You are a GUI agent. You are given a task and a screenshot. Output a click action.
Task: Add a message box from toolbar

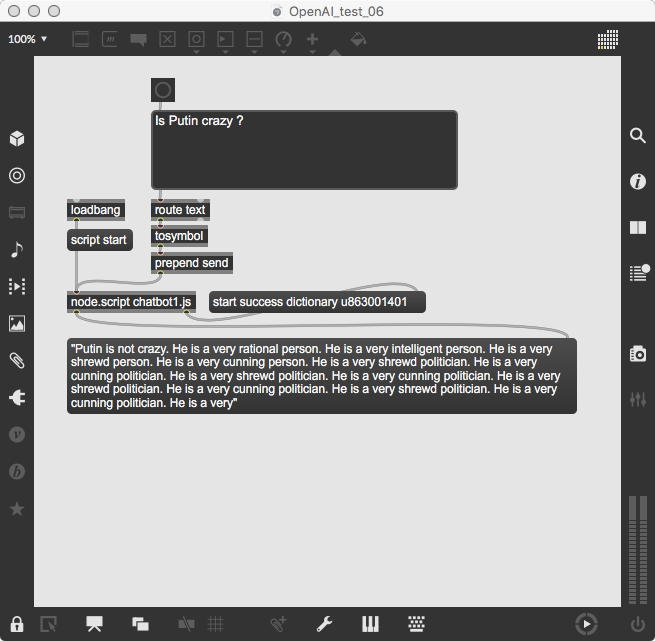pyautogui.click(x=109, y=39)
